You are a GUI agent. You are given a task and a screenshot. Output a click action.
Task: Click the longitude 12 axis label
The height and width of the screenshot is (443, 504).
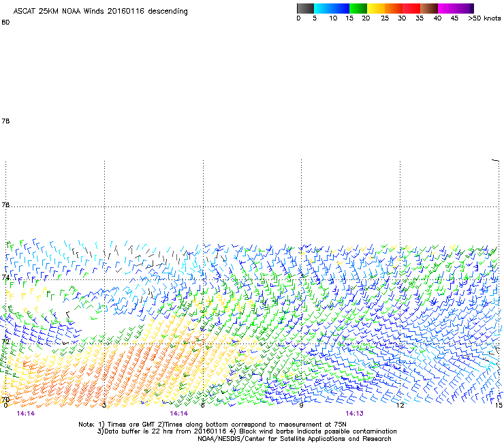[x=400, y=406]
